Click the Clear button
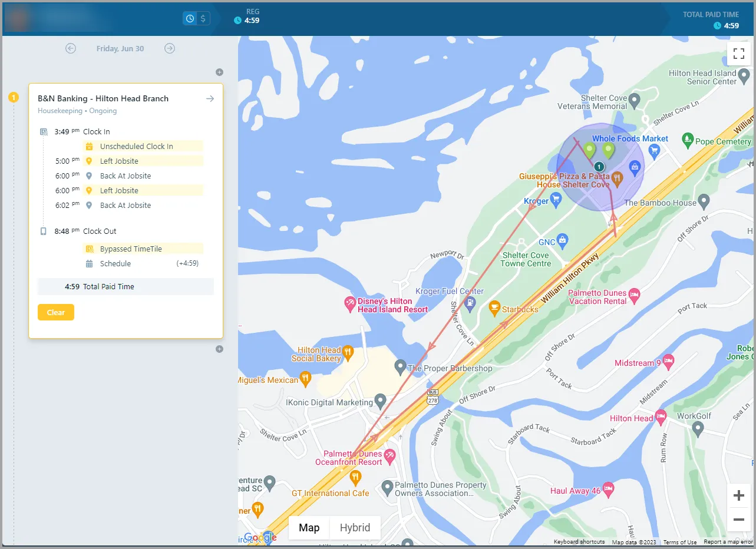Screen dimensions: 756x549 point(56,312)
